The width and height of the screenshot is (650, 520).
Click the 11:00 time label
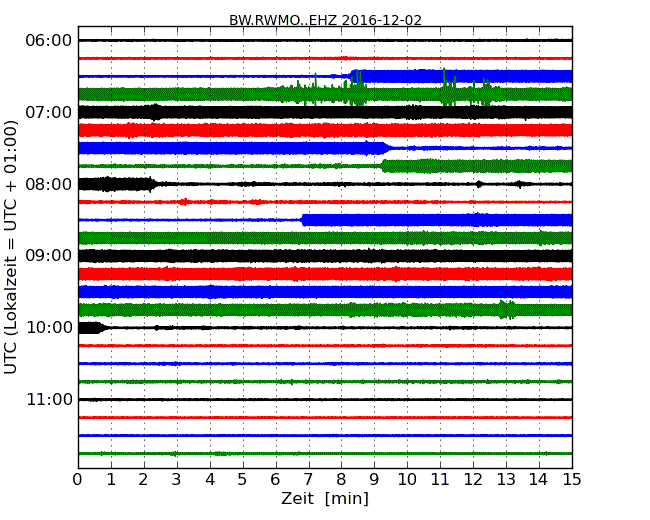coord(49,399)
